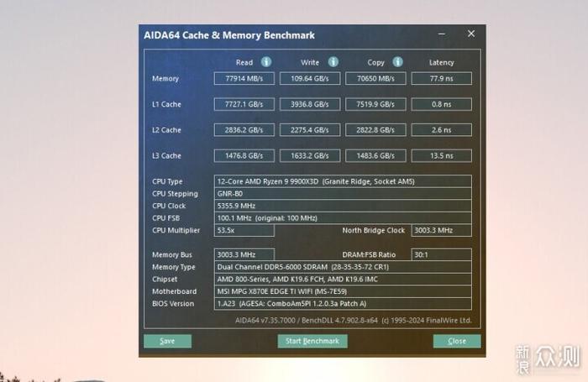Select Memory latency value 77.9 ns
The image size is (588, 382).
pyautogui.click(x=441, y=79)
